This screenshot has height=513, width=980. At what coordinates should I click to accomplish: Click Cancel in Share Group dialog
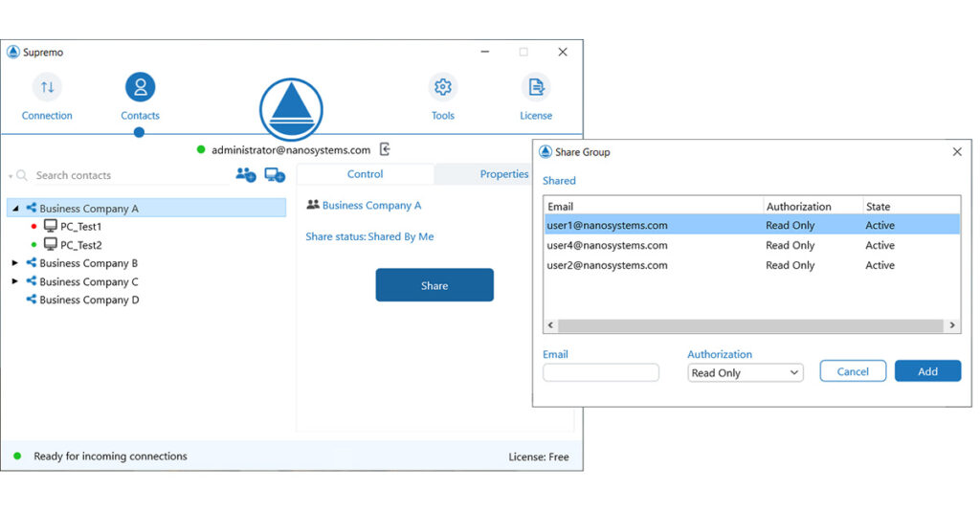tap(853, 371)
